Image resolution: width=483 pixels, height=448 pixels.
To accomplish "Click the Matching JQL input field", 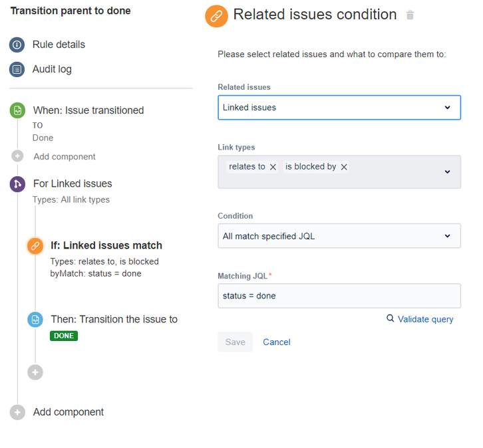I will point(339,296).
